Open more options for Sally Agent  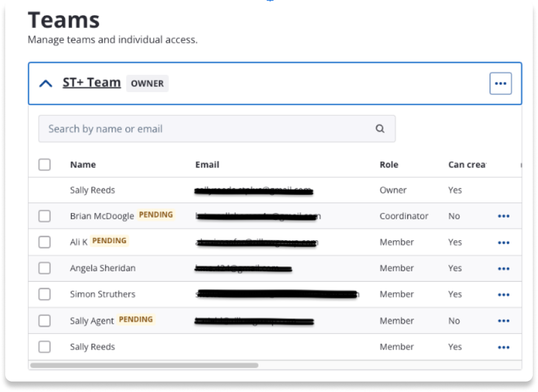point(503,321)
